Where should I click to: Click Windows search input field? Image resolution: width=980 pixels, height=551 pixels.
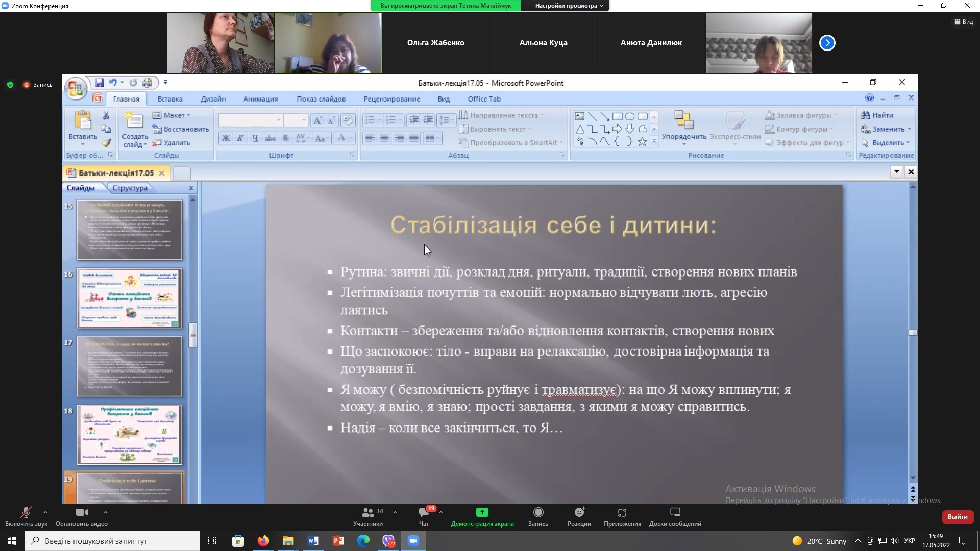click(x=112, y=541)
